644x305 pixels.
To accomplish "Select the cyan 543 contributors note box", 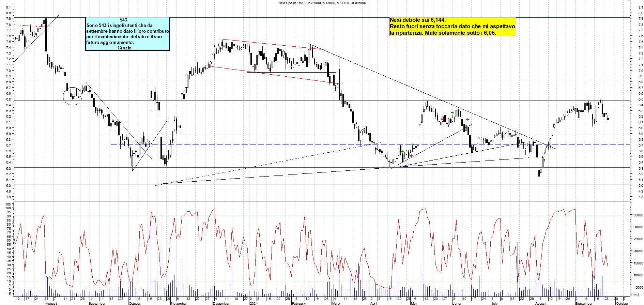I will [127, 34].
